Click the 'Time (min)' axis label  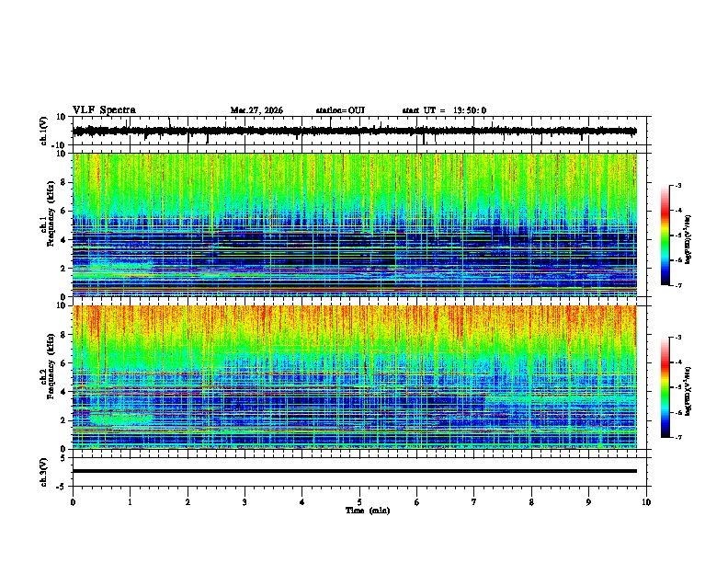(x=368, y=511)
